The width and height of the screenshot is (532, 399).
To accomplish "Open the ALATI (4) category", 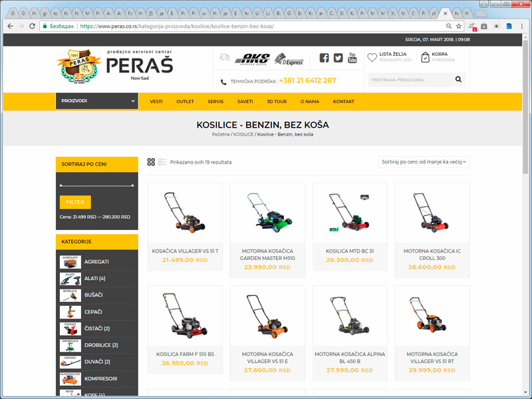I will point(95,279).
